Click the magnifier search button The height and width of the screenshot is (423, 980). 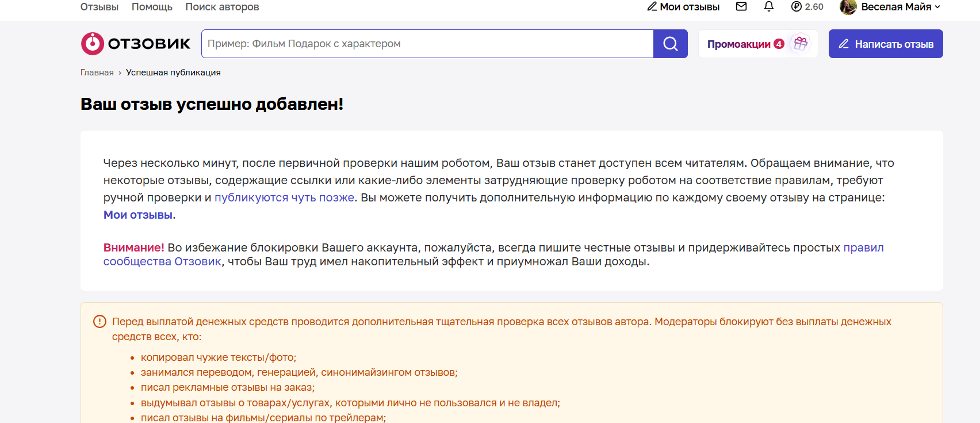tap(671, 44)
